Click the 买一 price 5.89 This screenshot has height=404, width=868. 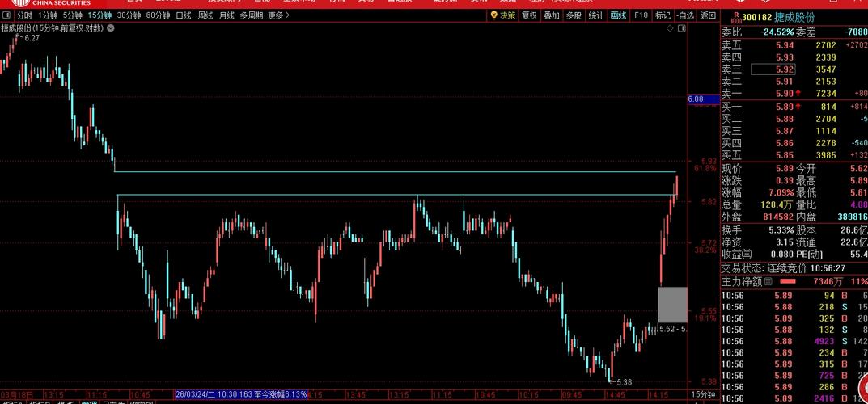pyautogui.click(x=785, y=107)
